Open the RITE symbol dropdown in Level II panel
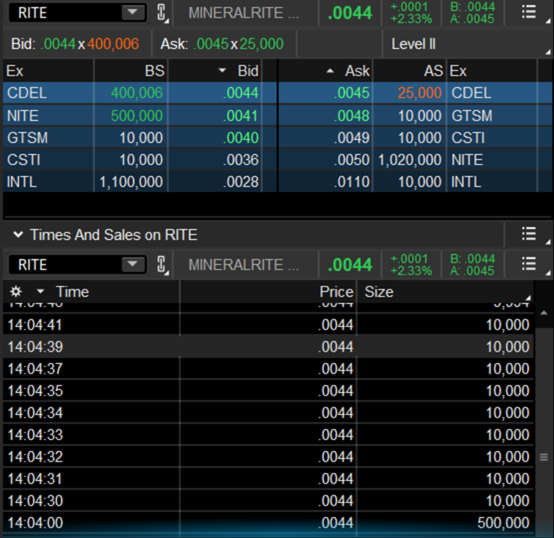The width and height of the screenshot is (554, 538). pyautogui.click(x=133, y=13)
